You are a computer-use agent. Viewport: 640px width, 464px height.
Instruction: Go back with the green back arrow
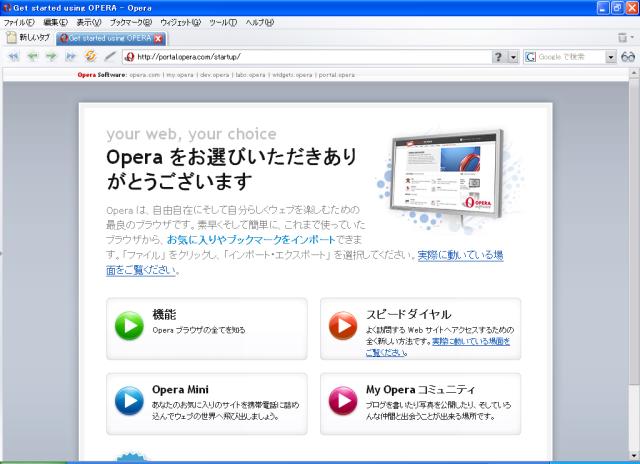[33, 56]
